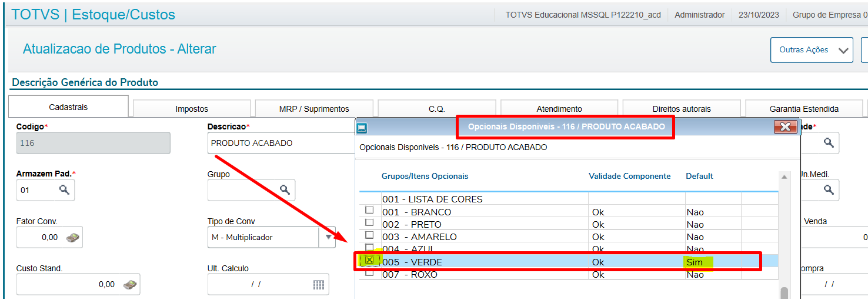The width and height of the screenshot is (868, 303).
Task: Click the Un.Medi. search magnifier icon
Action: [x=828, y=189]
